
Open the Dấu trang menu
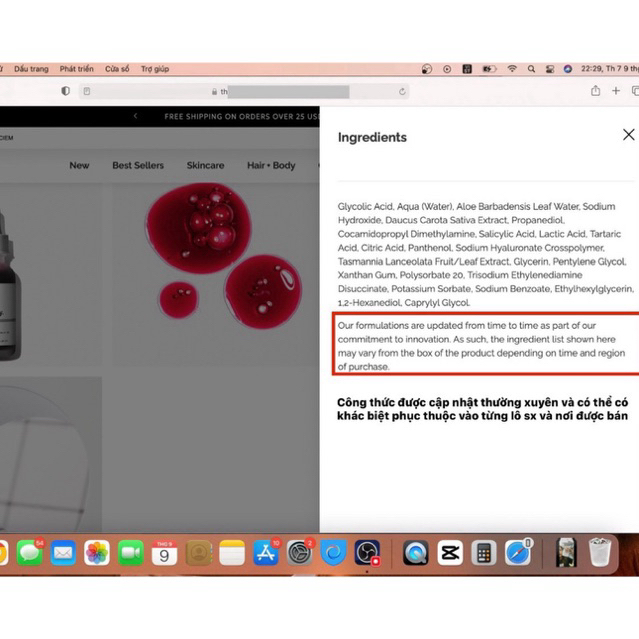pos(31,69)
